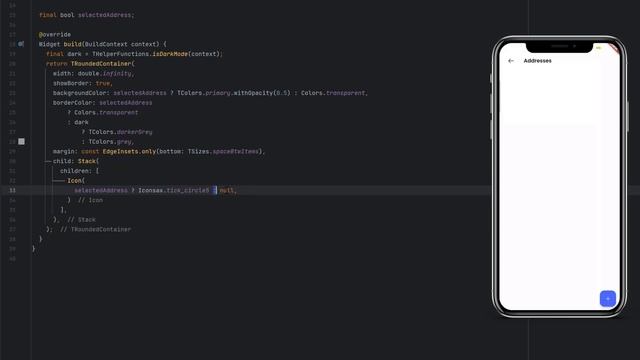The height and width of the screenshot is (360, 640).
Task: Click 'withOpacity' in backgroundColor line
Action: [x=253, y=93]
